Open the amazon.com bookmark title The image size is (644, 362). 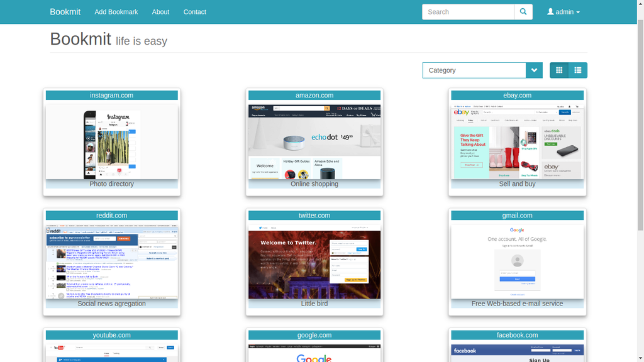[314, 96]
